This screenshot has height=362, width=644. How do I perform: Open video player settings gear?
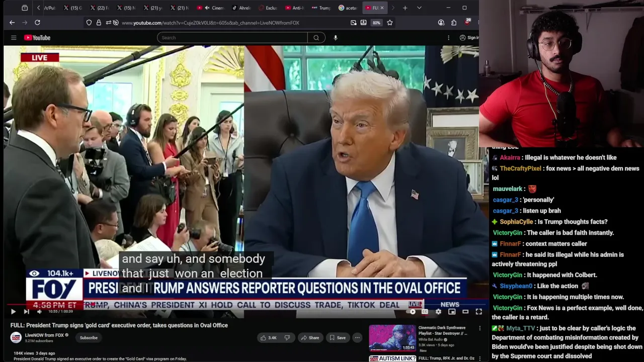coord(438,312)
